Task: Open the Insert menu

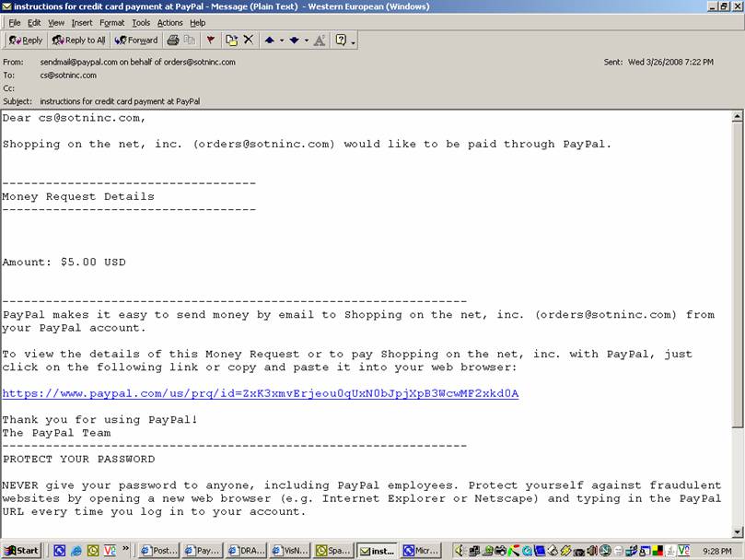Action: pos(82,23)
